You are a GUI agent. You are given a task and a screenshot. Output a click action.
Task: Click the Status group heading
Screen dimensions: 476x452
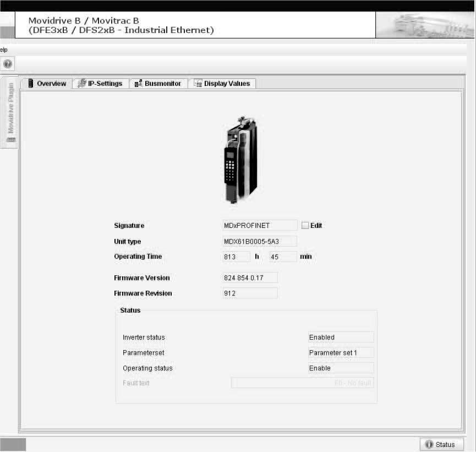pyautogui.click(x=130, y=310)
